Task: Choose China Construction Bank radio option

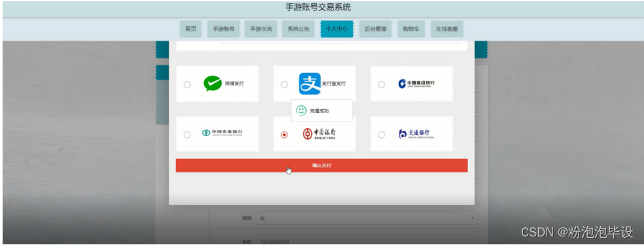Action: (382, 84)
